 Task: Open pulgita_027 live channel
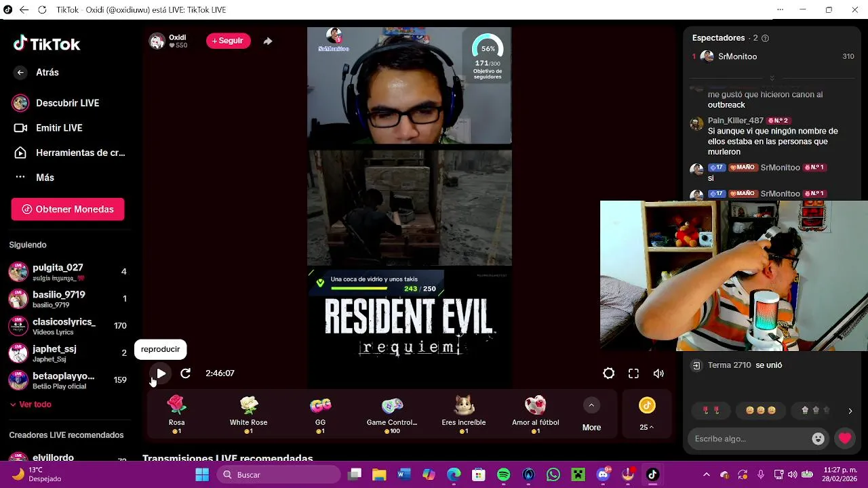(68, 272)
